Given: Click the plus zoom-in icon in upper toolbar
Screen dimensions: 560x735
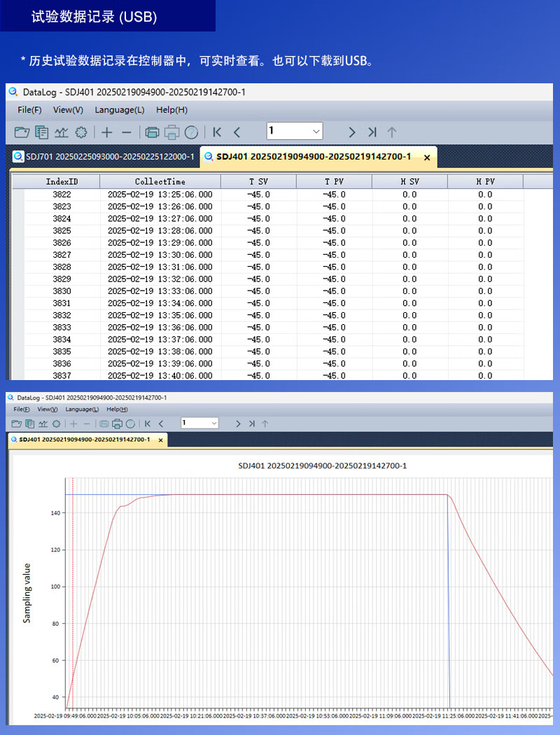Looking at the screenshot, I should click(x=107, y=132).
